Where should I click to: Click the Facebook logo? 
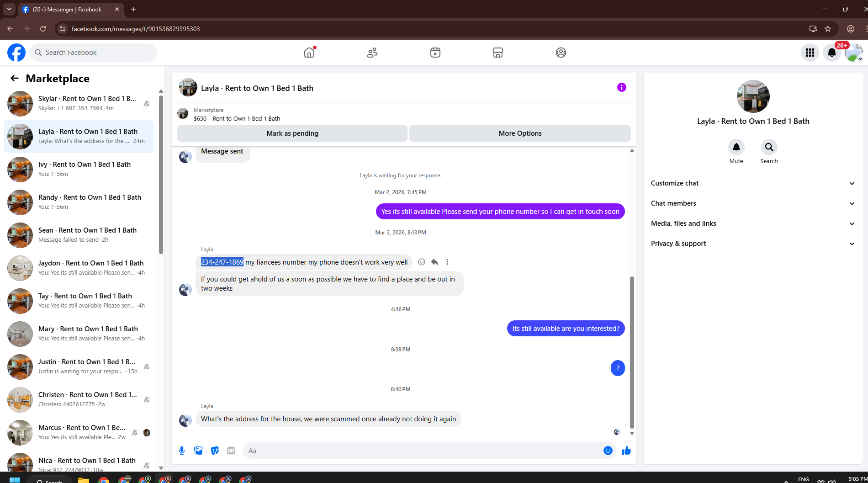point(16,53)
